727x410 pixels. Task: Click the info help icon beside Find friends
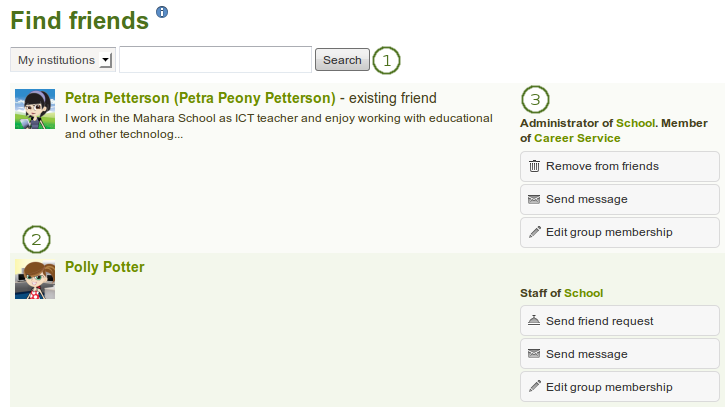(162, 12)
